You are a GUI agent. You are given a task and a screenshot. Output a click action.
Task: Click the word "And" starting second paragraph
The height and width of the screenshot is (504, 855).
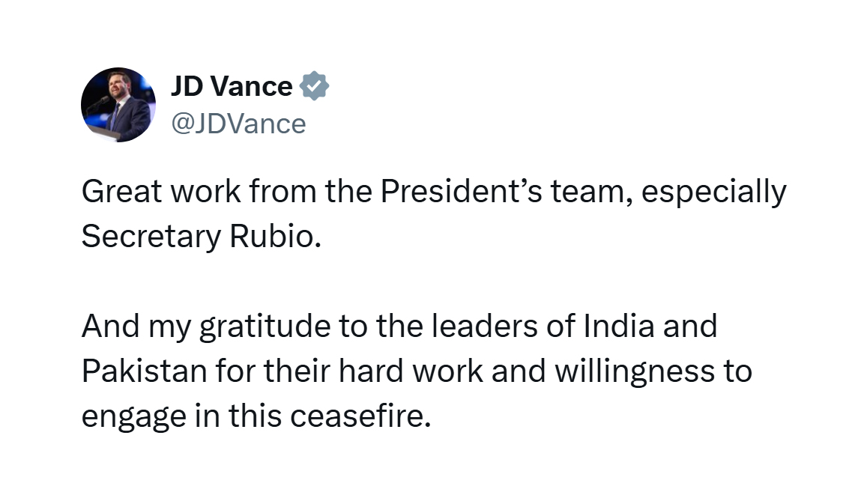click(x=111, y=326)
